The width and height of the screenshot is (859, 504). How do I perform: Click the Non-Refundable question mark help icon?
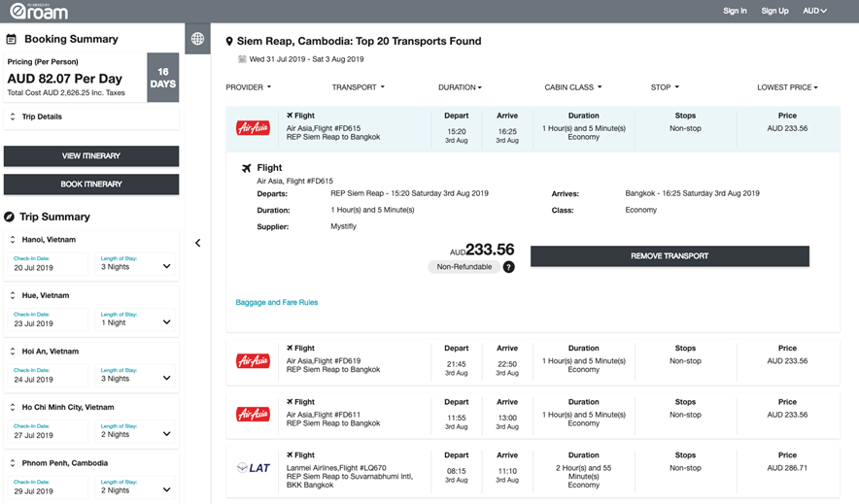click(509, 267)
